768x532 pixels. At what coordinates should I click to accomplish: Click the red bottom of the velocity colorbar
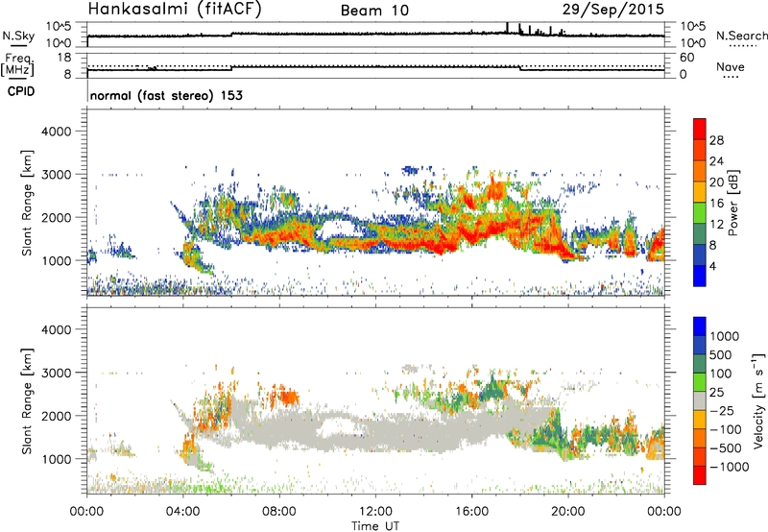pyautogui.click(x=700, y=475)
